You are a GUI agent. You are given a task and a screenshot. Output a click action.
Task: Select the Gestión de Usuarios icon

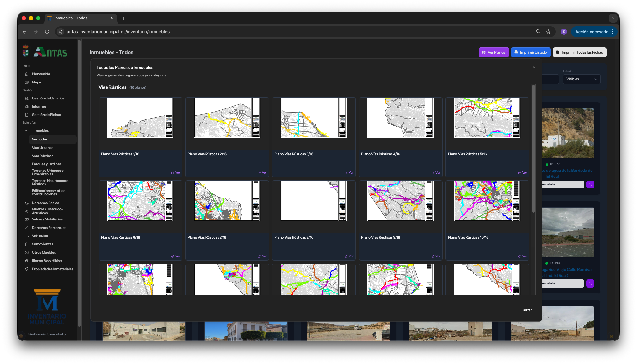[x=27, y=98]
